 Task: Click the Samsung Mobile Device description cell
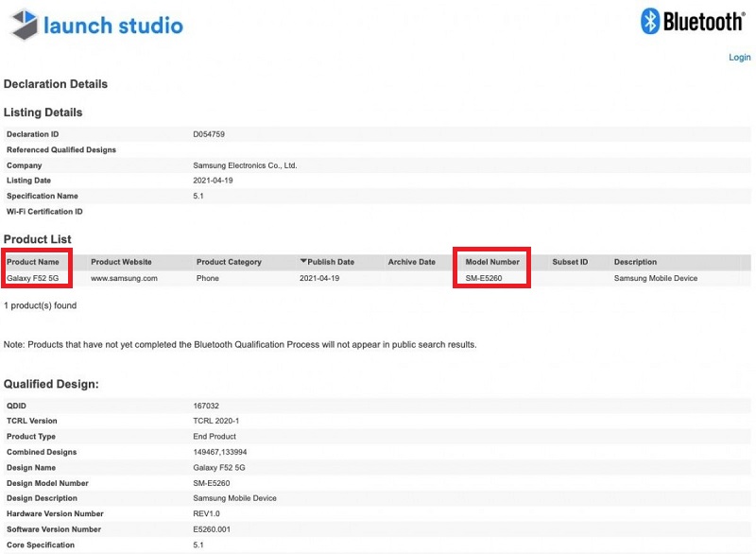pos(656,278)
